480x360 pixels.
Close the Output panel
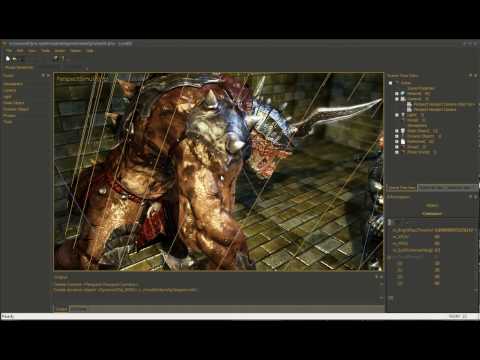382,277
